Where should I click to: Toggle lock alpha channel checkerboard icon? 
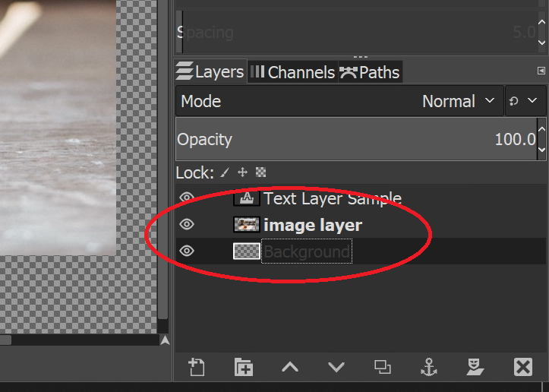[x=260, y=172]
